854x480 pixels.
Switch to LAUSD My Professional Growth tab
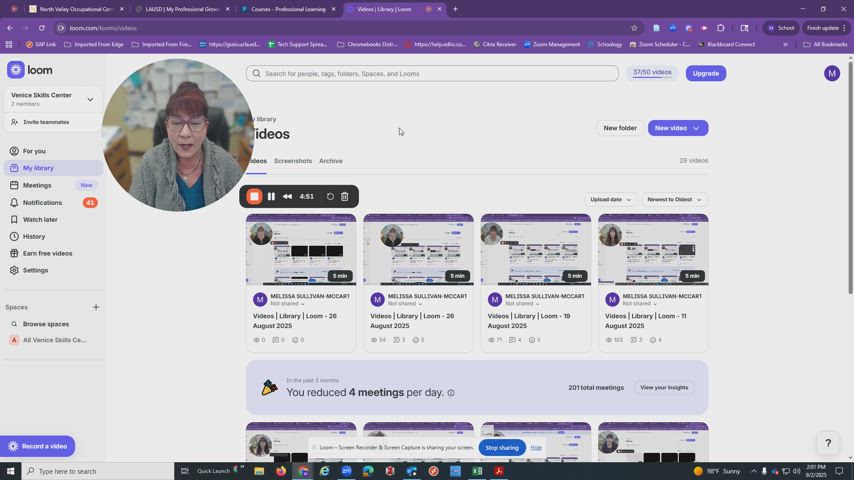[182, 9]
